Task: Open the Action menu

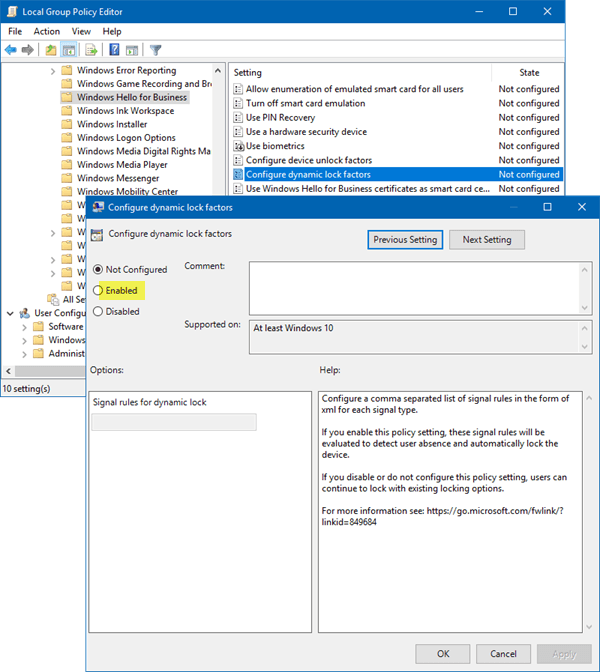Action: pos(47,31)
